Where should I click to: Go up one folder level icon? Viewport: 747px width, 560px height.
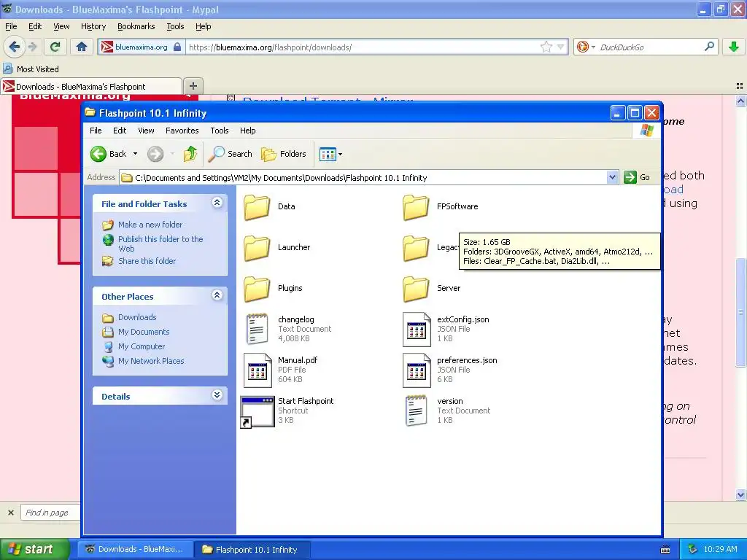click(x=190, y=154)
